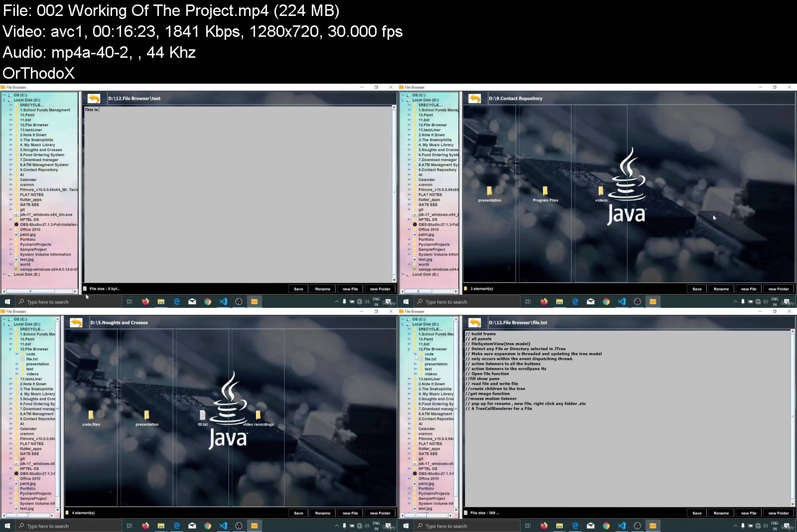Screen dimensions: 797x532
Task: Select 4. My Music Library in the test window tree
Action: click(37, 145)
